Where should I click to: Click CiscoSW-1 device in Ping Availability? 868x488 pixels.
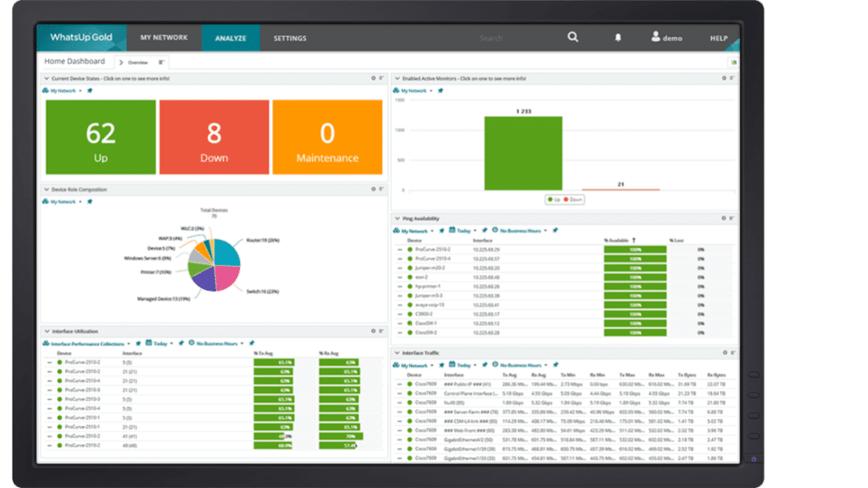(426, 323)
